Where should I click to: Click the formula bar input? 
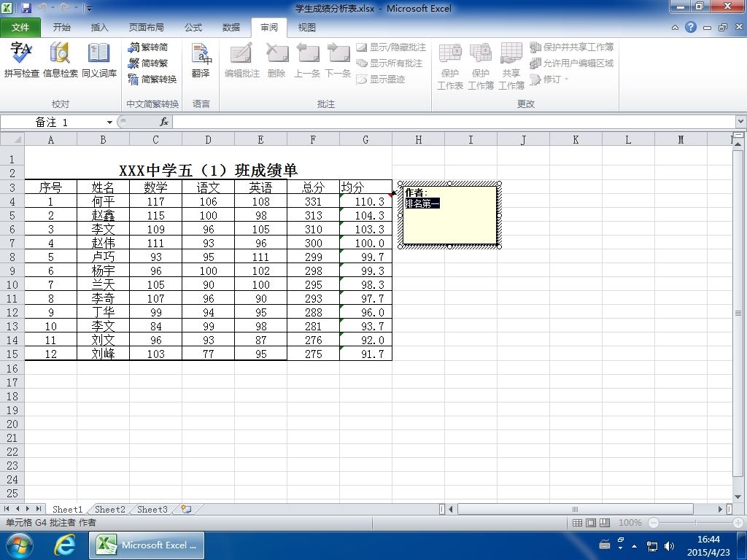(454, 122)
